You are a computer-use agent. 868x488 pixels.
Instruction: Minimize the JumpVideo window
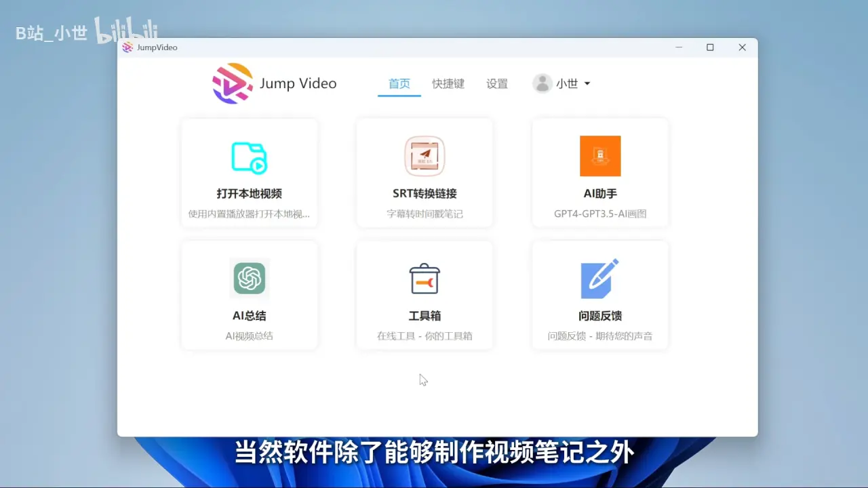point(679,47)
